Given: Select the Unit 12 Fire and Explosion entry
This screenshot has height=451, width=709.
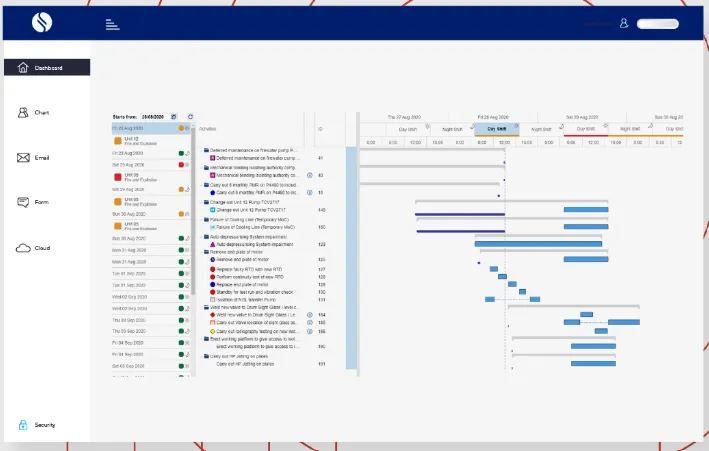Looking at the screenshot, I should 151,141.
